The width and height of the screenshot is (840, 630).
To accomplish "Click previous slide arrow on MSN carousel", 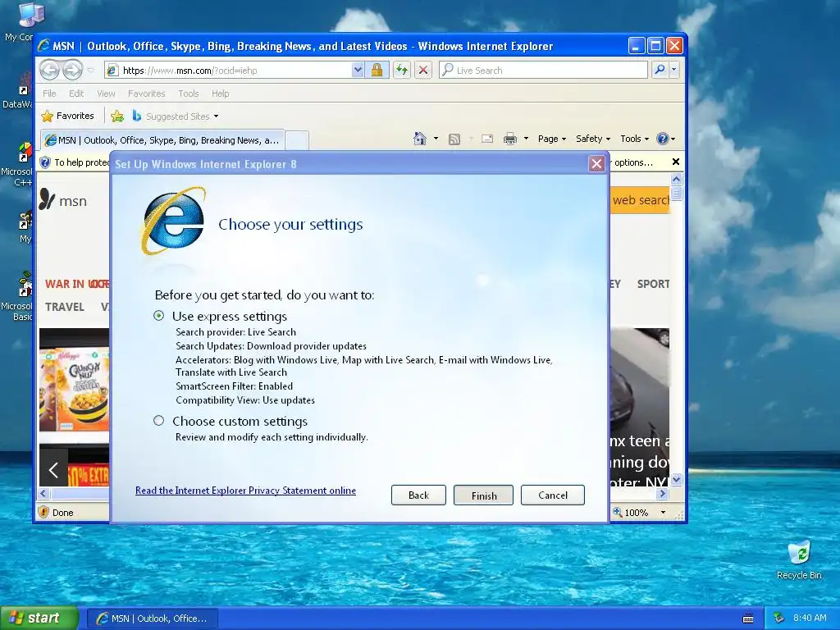I will 53,470.
